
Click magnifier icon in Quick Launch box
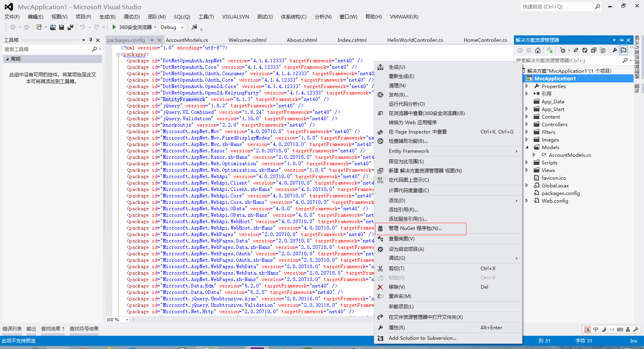pyautogui.click(x=598, y=6)
